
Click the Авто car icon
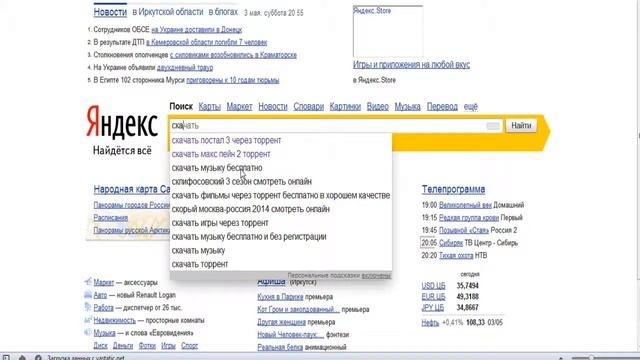[x=88, y=294]
